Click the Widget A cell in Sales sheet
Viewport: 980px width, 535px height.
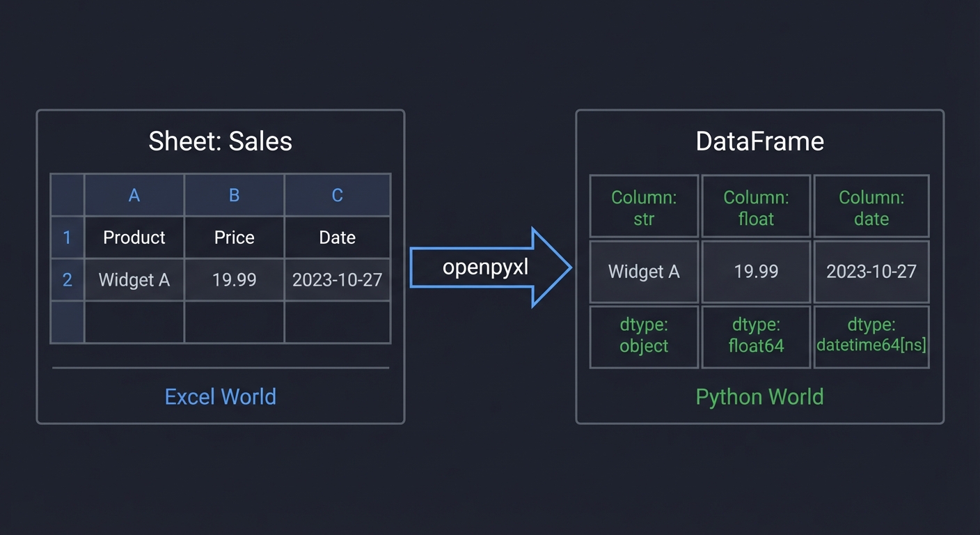(134, 279)
